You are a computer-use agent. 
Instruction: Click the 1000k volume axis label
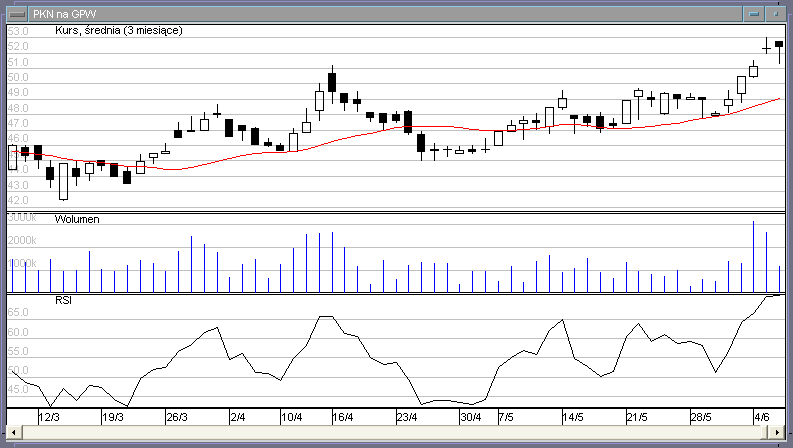click(22, 263)
